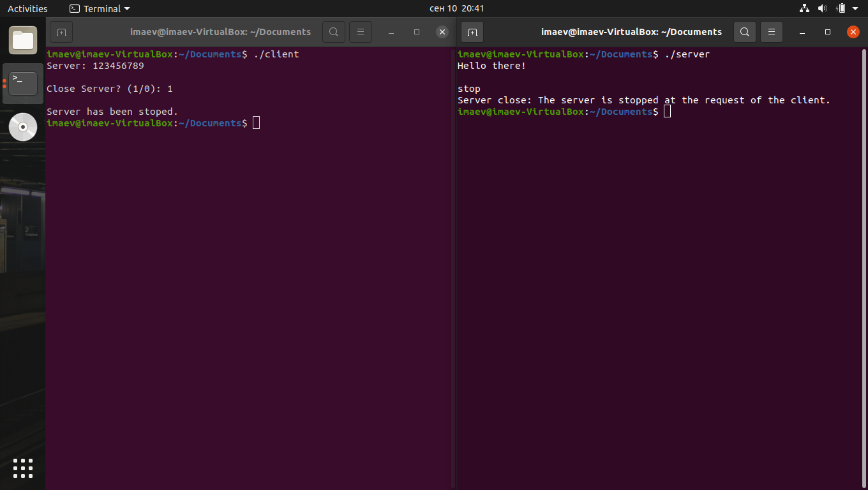868x490 pixels.
Task: Click the network icon in the top bar
Action: 804,8
